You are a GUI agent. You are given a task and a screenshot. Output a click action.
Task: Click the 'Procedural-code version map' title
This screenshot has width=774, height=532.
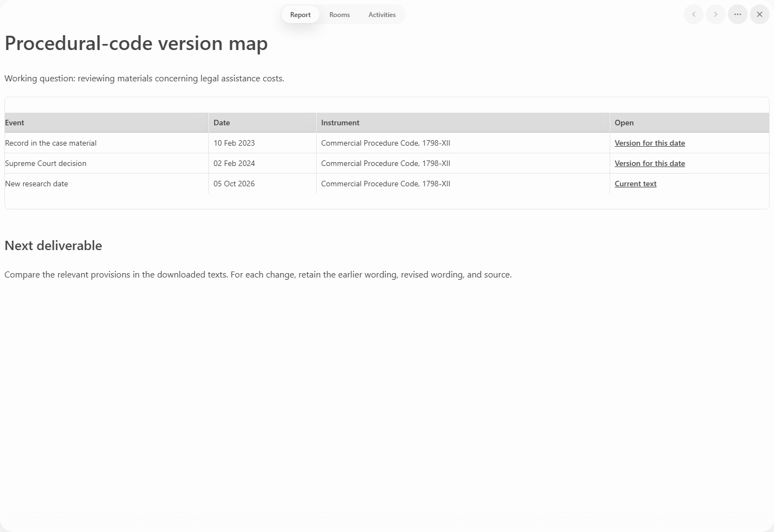(136, 43)
